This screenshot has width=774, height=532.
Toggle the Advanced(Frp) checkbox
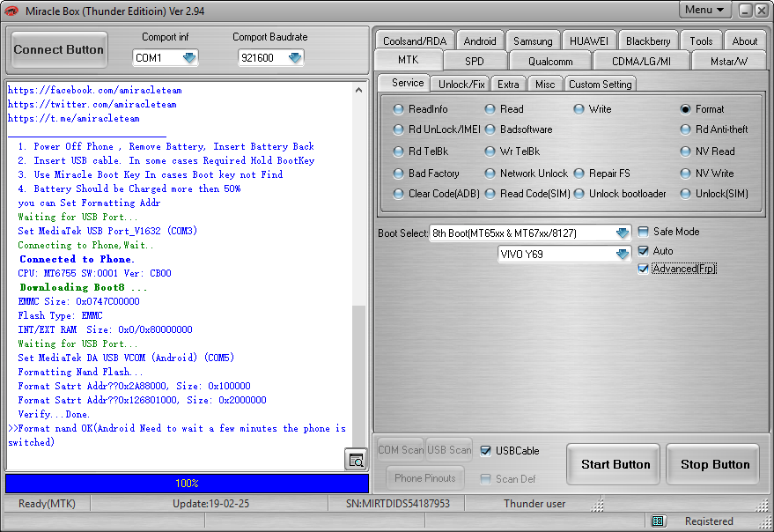[643, 269]
